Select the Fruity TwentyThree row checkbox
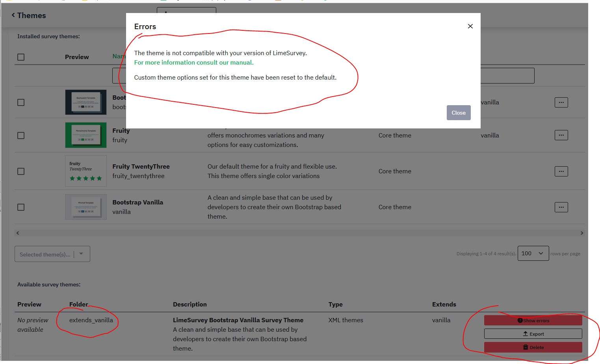 (x=21, y=171)
